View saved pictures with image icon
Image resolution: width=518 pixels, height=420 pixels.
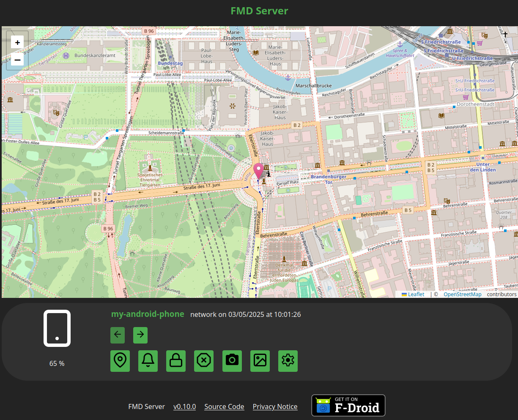coord(260,361)
